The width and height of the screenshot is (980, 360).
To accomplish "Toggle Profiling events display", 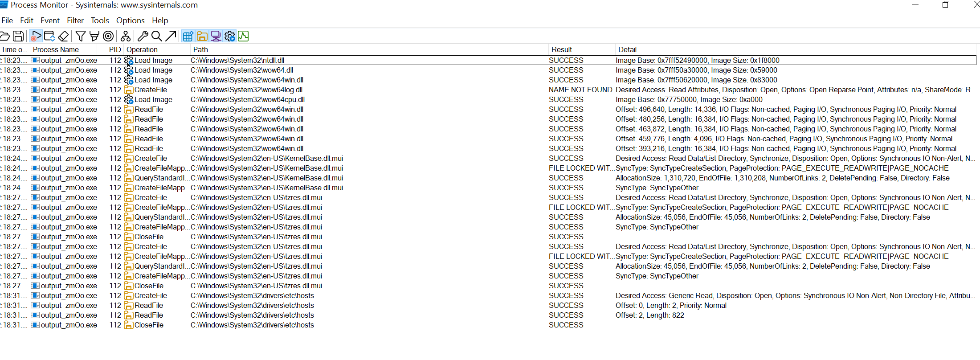I will [243, 36].
